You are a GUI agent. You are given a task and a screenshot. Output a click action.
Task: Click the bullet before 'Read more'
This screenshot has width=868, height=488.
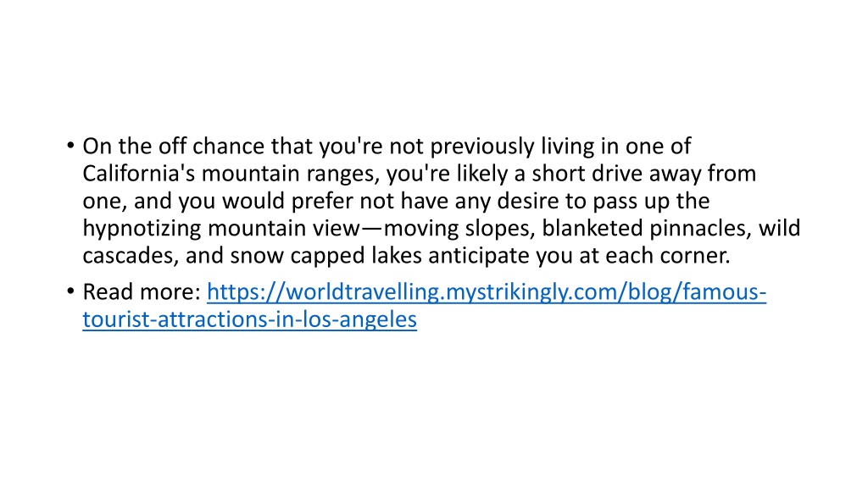(70, 291)
